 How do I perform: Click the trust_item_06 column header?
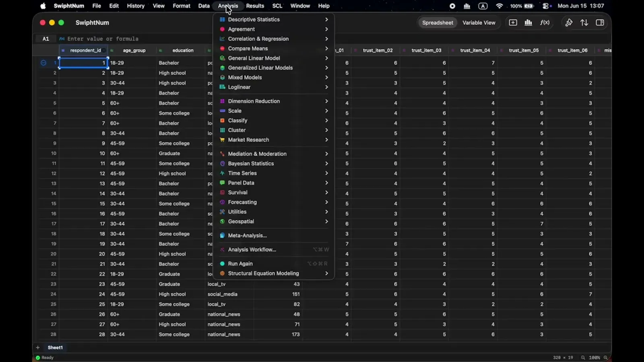click(x=570, y=50)
